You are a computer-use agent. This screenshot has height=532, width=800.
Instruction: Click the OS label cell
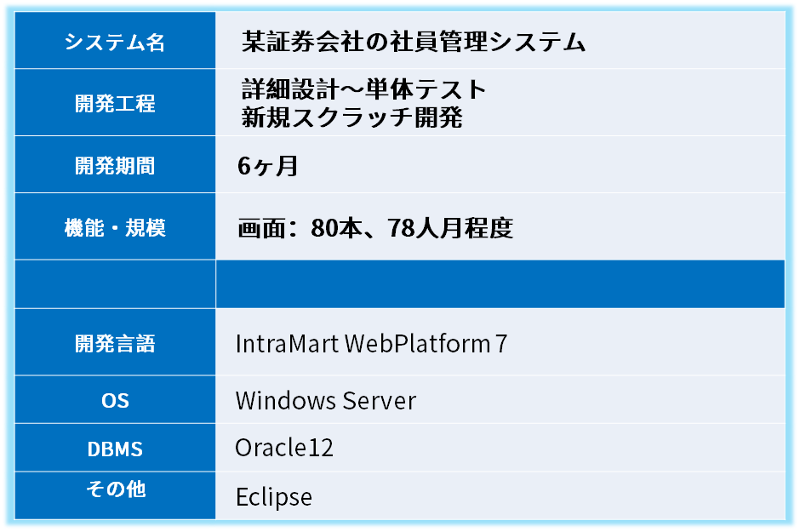coord(115,400)
